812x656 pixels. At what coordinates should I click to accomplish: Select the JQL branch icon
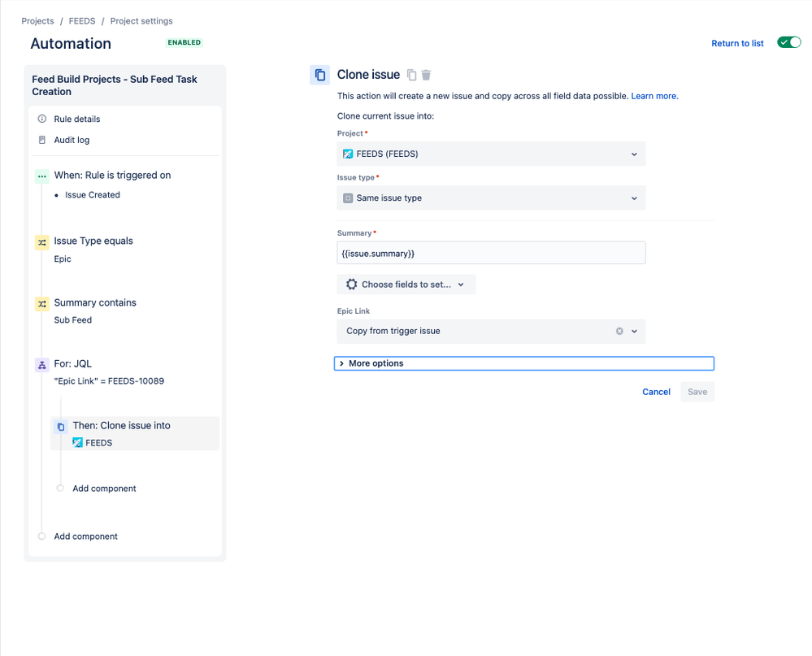[x=42, y=365]
